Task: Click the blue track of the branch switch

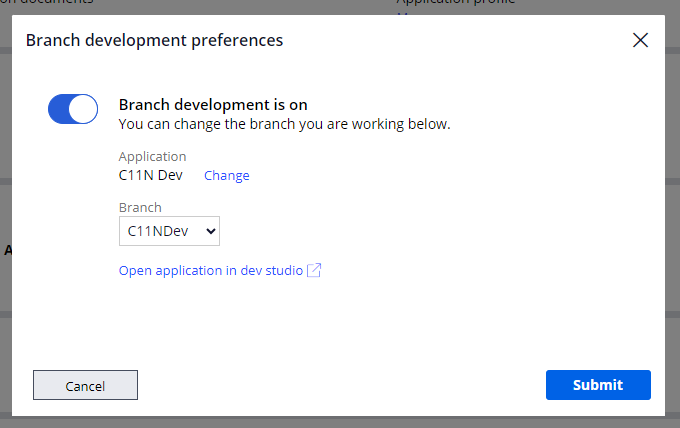Action: point(60,109)
